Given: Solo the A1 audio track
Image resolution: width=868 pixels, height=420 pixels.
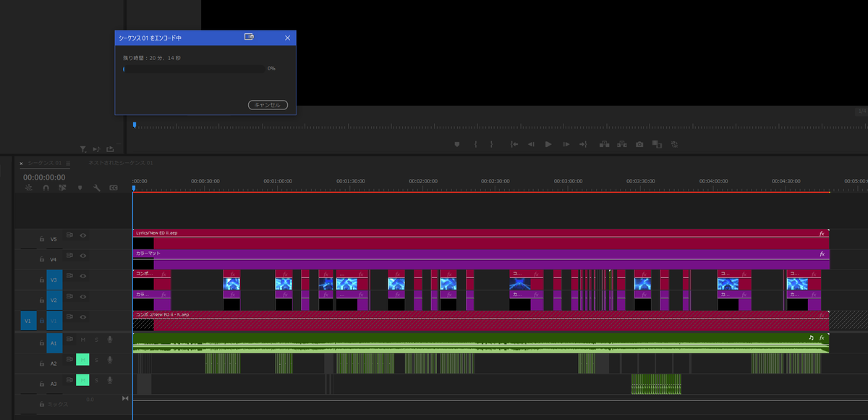Looking at the screenshot, I should coord(96,340).
